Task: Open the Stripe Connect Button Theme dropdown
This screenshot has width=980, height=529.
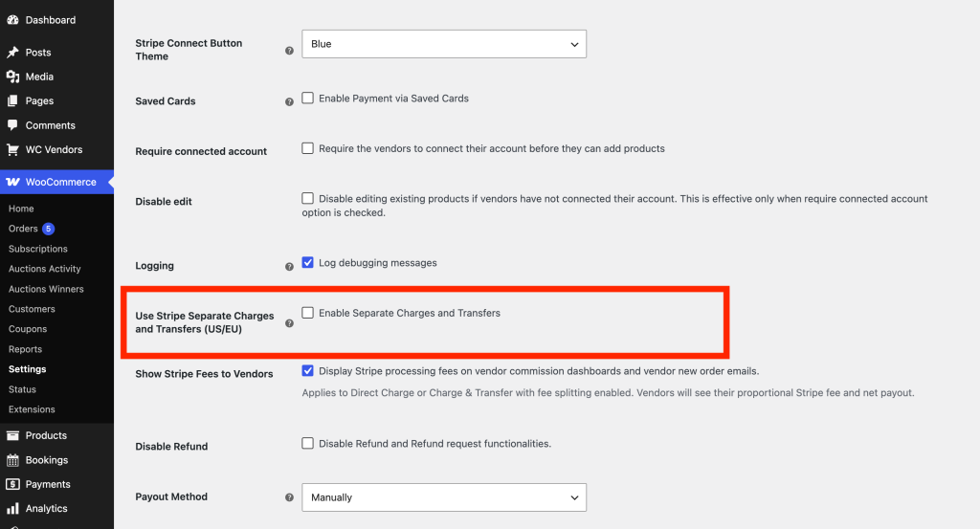Action: [x=444, y=44]
